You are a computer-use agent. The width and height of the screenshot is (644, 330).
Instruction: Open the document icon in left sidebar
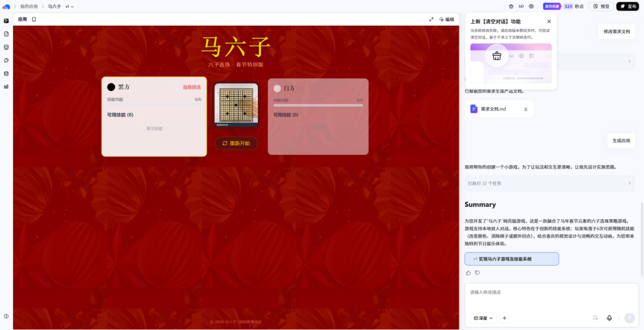point(6,34)
